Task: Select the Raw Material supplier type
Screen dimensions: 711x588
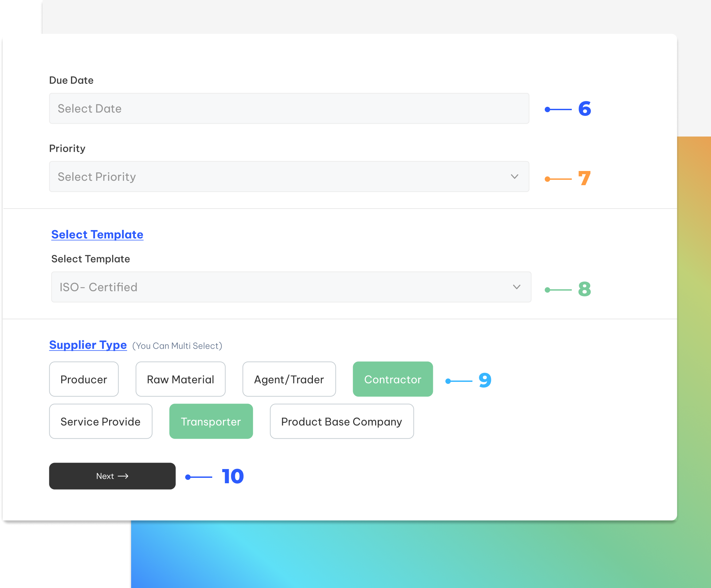Action: click(x=180, y=379)
